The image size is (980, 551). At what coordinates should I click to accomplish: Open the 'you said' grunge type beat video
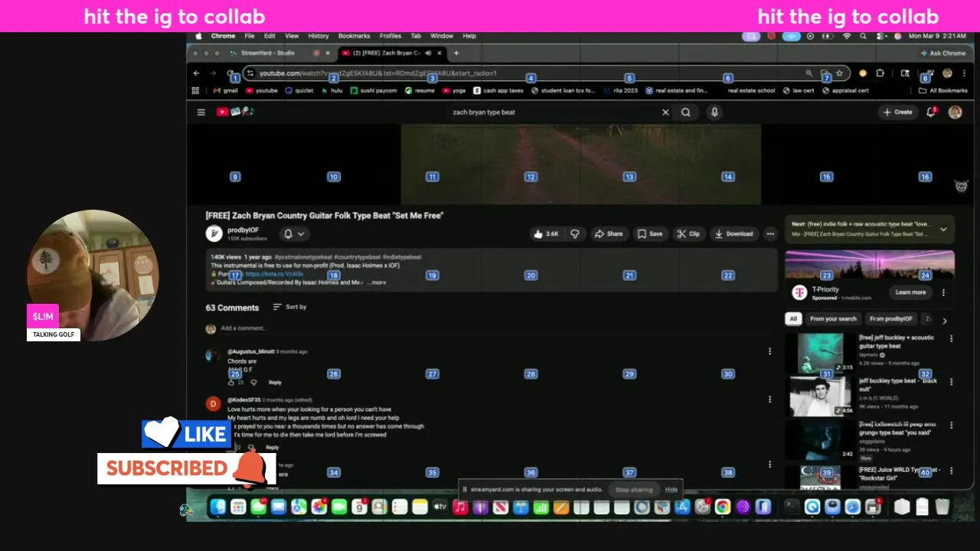[x=821, y=440]
